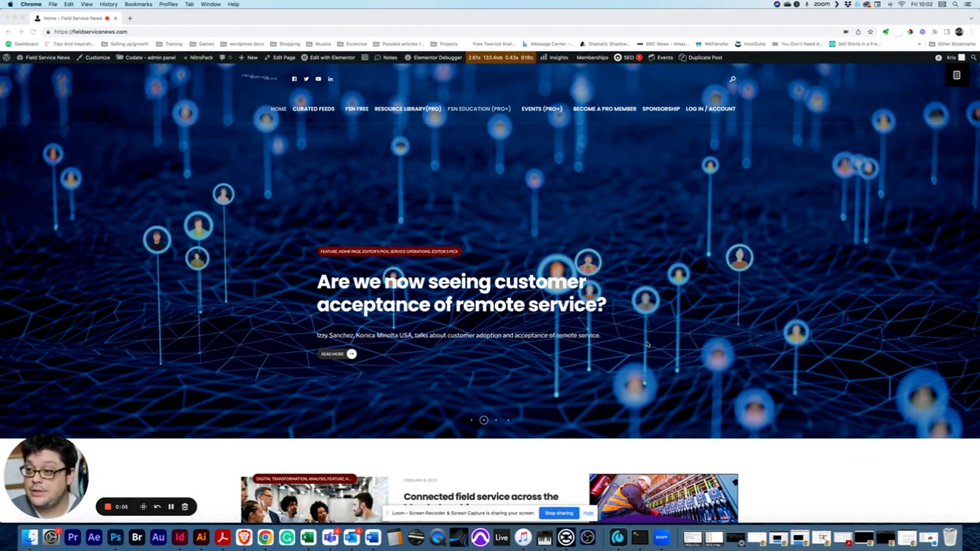Click the website search magnifier icon
This screenshot has width=980, height=551.
(733, 79)
